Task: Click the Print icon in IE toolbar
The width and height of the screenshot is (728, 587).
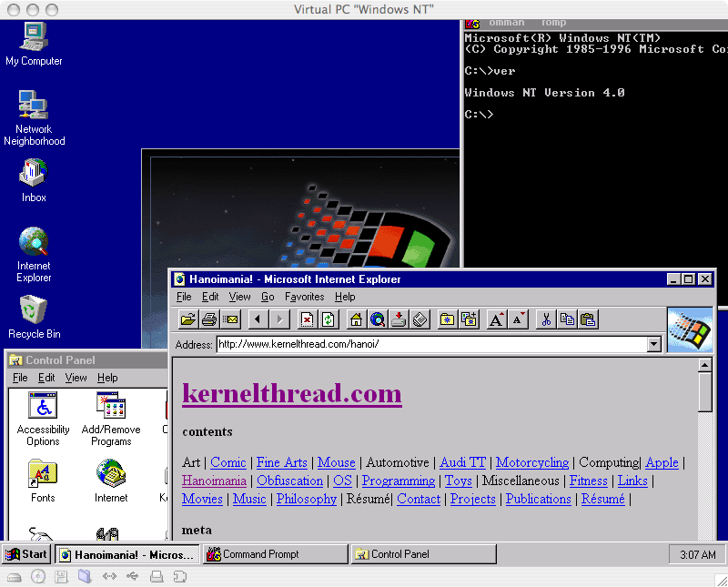Action: click(x=209, y=319)
